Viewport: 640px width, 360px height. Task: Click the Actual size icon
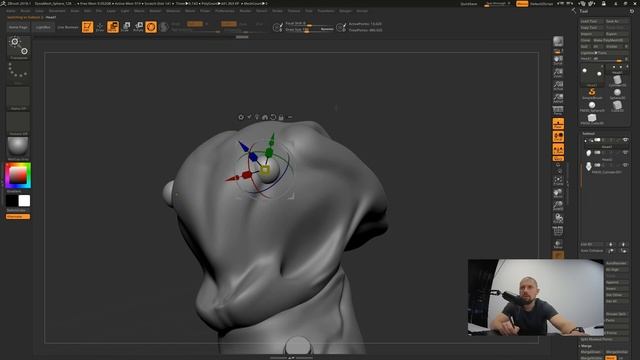click(x=558, y=86)
